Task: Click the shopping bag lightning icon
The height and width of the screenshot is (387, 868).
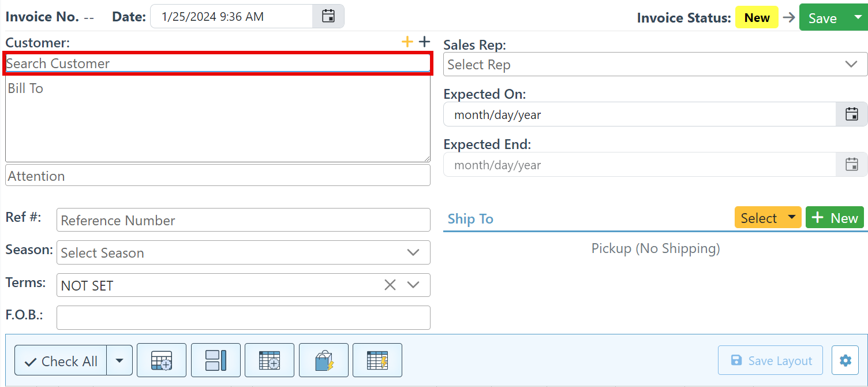Action: (x=323, y=360)
